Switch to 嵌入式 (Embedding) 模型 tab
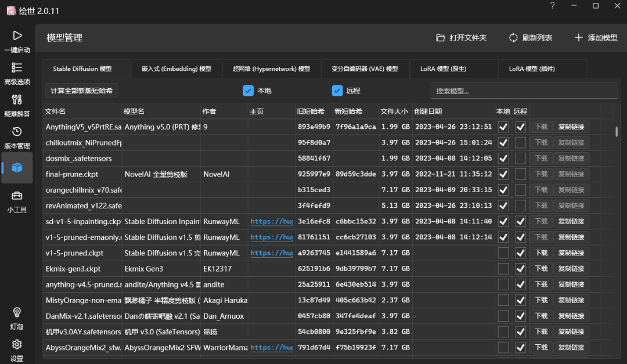This screenshot has height=364, width=627. 176,69
